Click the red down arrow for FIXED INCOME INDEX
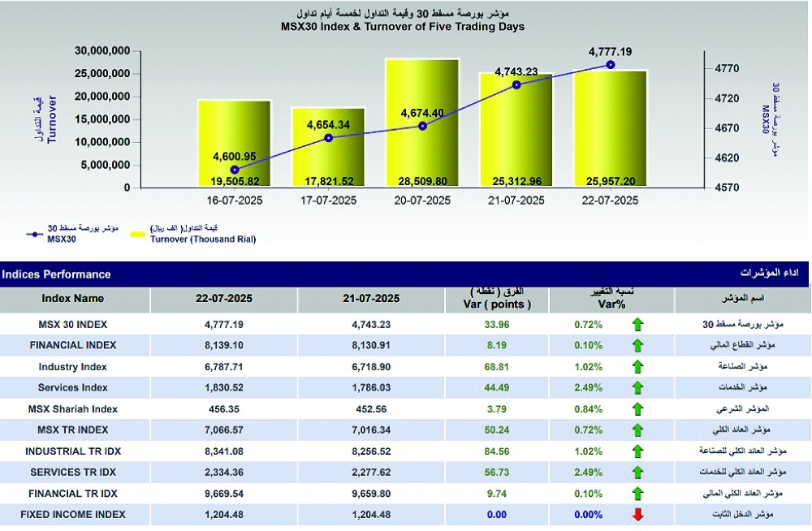The width and height of the screenshot is (812, 531). pos(637,515)
